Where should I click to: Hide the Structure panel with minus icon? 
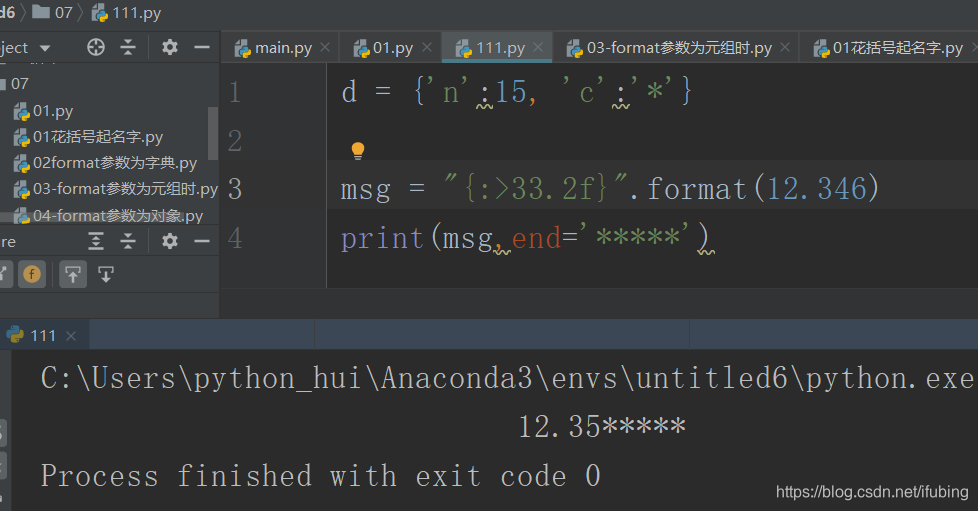(201, 241)
